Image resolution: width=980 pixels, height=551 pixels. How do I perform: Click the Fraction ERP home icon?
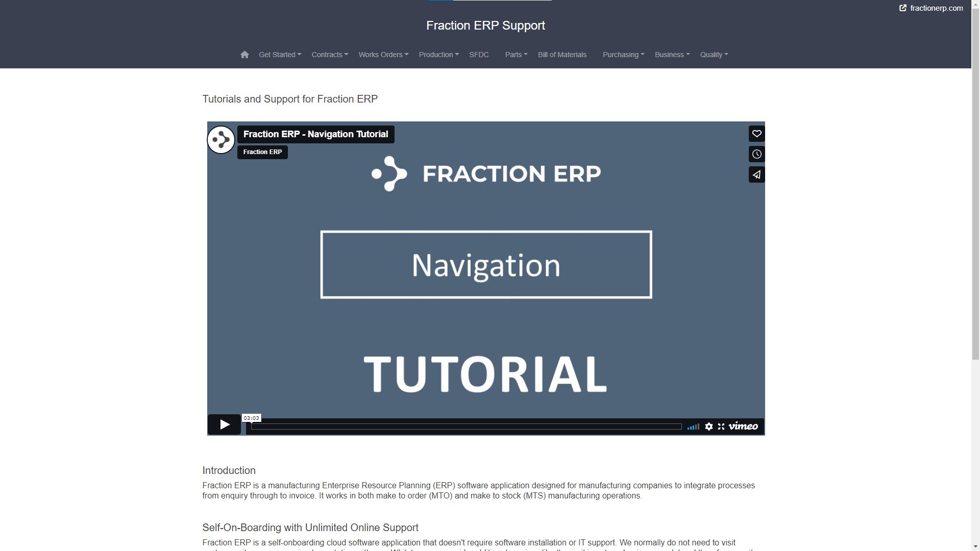[244, 54]
